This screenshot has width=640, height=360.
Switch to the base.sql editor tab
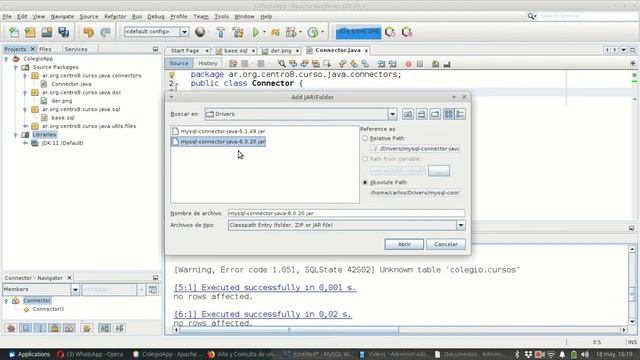pos(236,51)
